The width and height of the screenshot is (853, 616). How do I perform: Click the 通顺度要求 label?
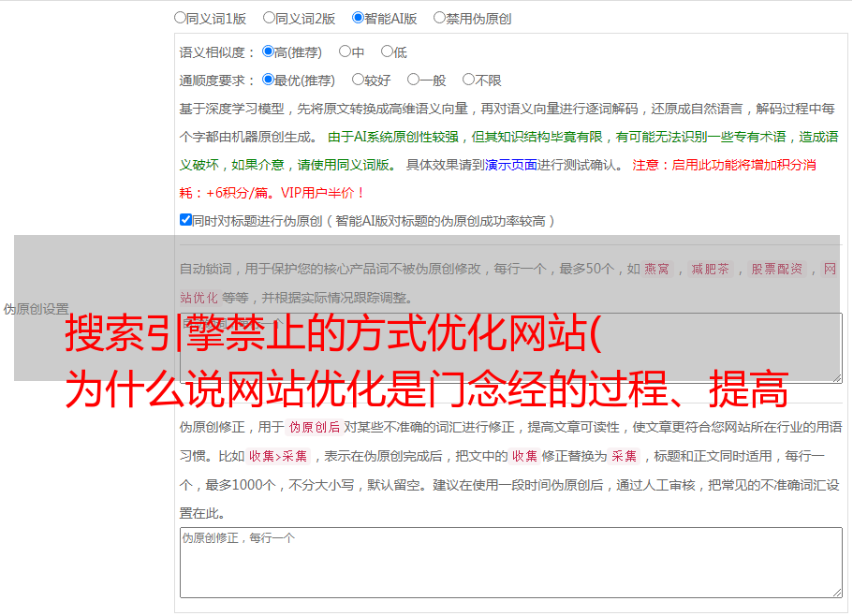(216, 81)
